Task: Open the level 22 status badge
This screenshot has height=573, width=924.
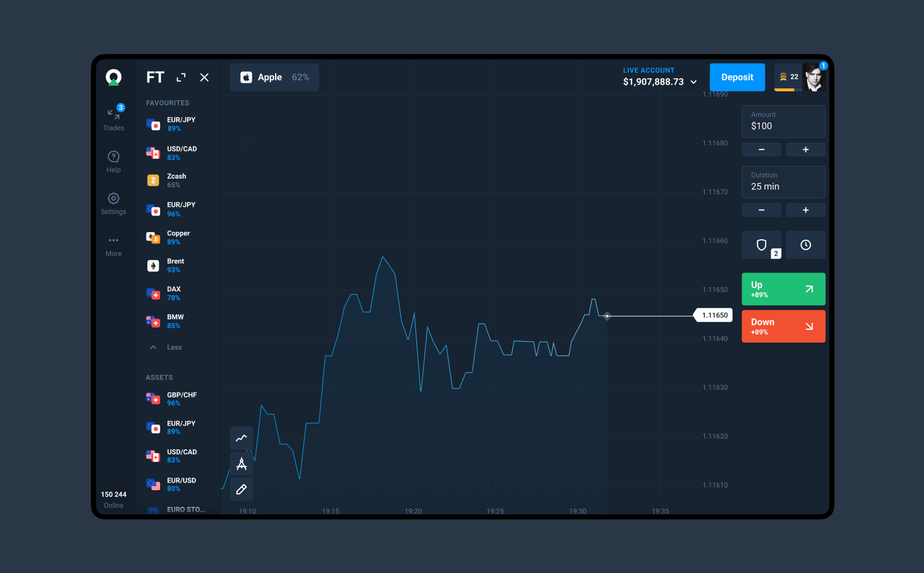Action: (788, 77)
